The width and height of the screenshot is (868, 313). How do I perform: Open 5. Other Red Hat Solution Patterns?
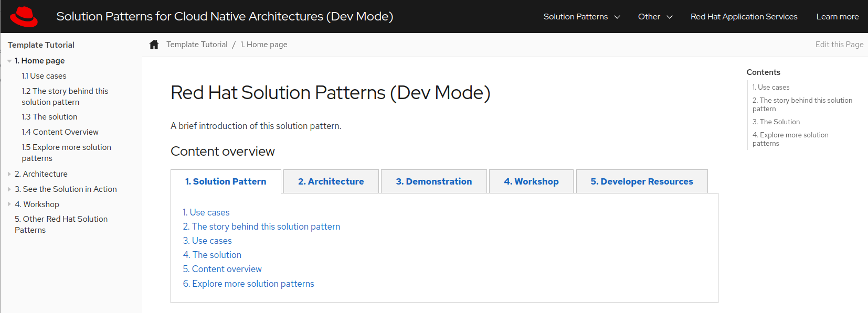click(61, 224)
